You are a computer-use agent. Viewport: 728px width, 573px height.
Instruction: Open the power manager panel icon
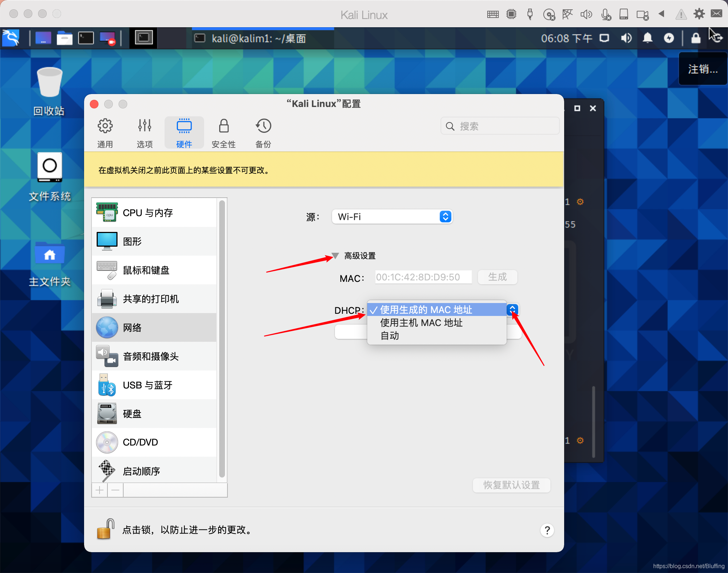pos(669,38)
